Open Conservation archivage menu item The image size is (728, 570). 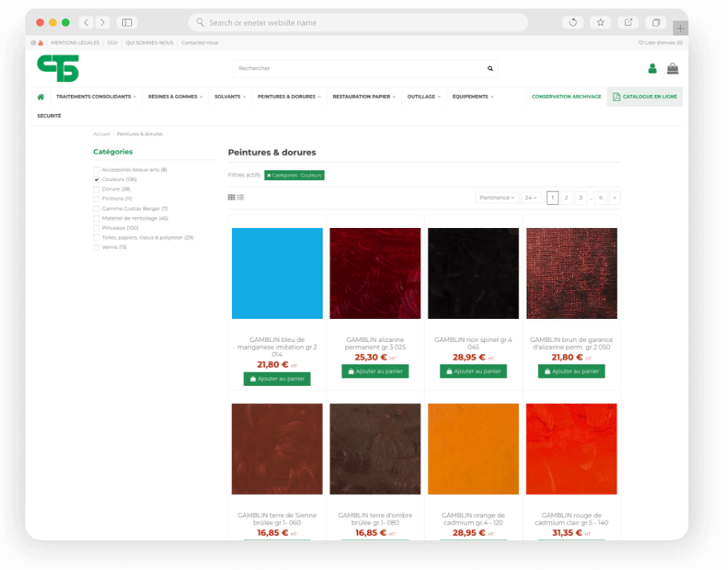[x=566, y=97]
